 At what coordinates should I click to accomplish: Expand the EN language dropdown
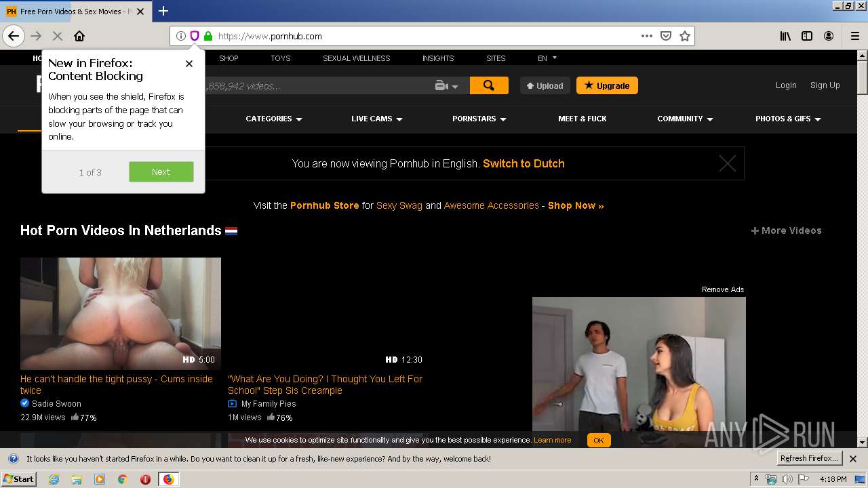coord(547,58)
